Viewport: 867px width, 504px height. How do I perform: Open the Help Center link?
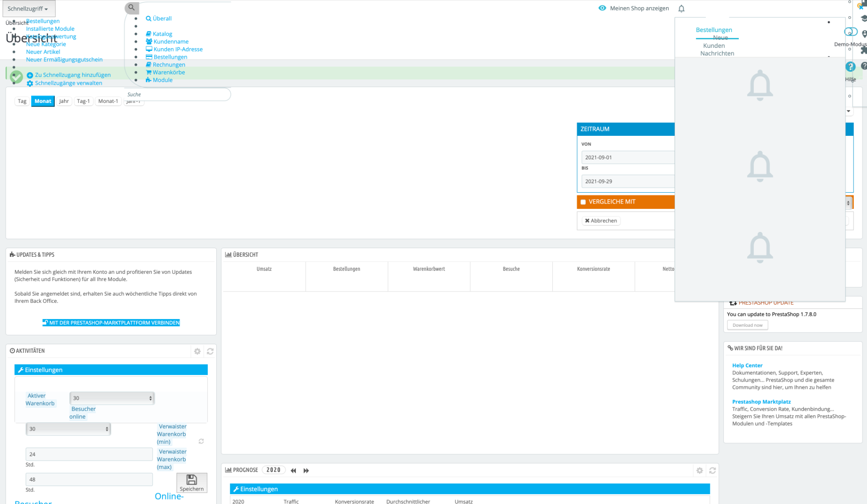tap(747, 365)
